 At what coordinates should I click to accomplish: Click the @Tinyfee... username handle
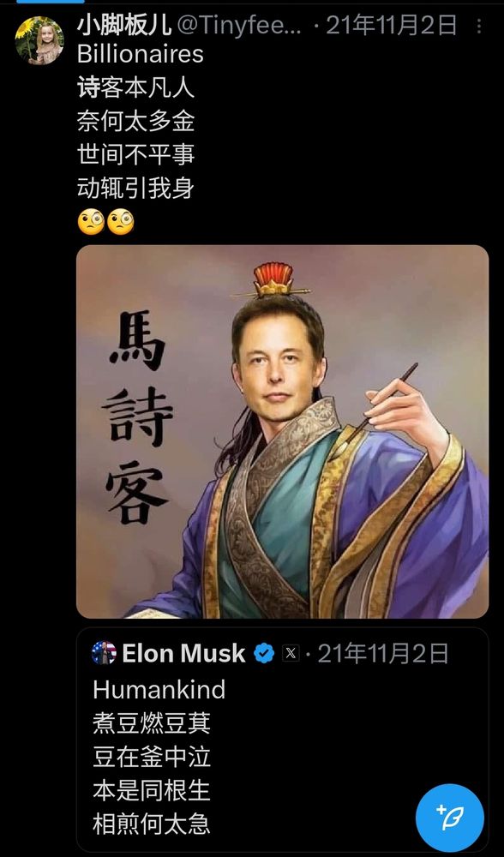(239, 26)
